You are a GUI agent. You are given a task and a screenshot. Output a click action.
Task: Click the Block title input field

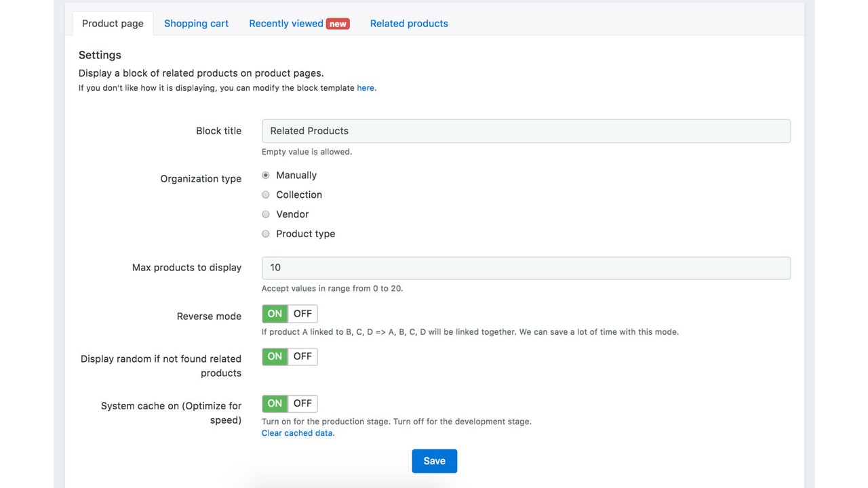point(526,131)
